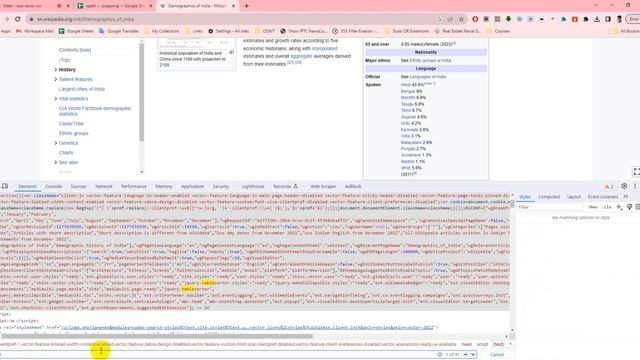Select the script breadcrumb item

pos(482,344)
